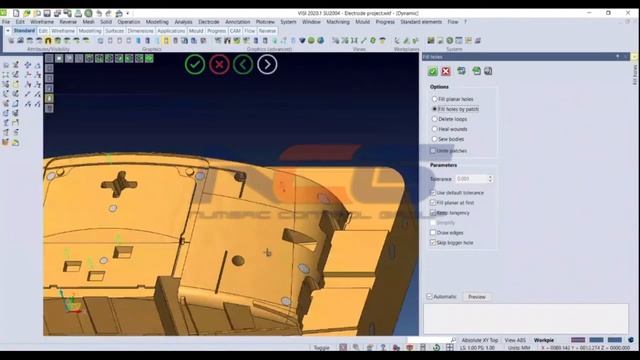Switch to the Mould toolbar tab
640x360 pixels.
[196, 31]
